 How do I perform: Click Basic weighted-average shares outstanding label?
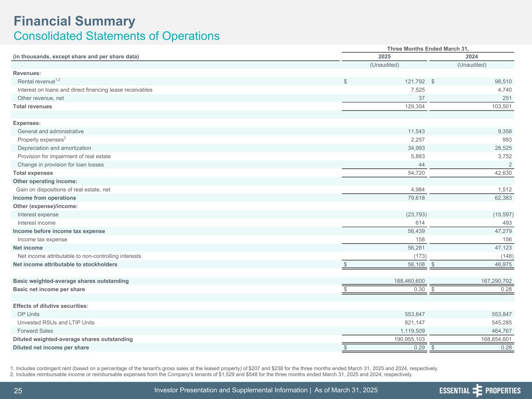(71, 281)
